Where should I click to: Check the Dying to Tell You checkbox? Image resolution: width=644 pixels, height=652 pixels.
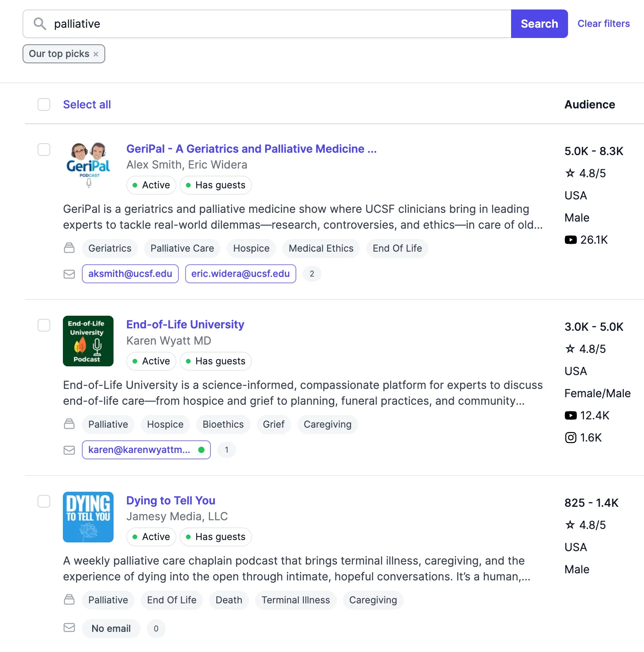tap(44, 501)
